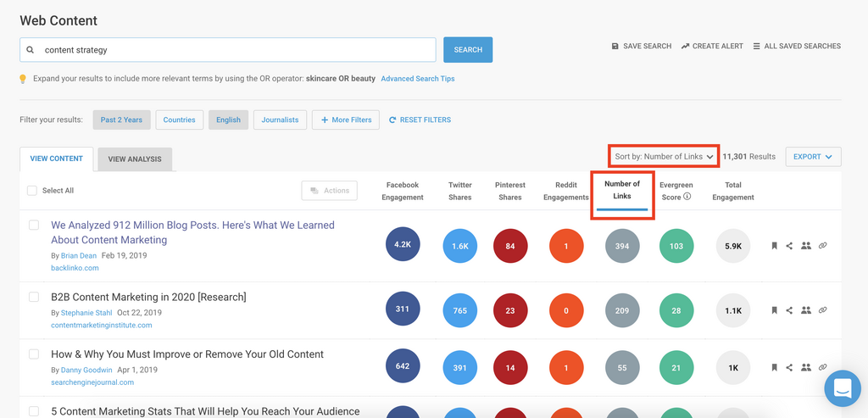Expand the Export dropdown
Image resolution: width=868 pixels, height=418 pixels.
point(813,157)
